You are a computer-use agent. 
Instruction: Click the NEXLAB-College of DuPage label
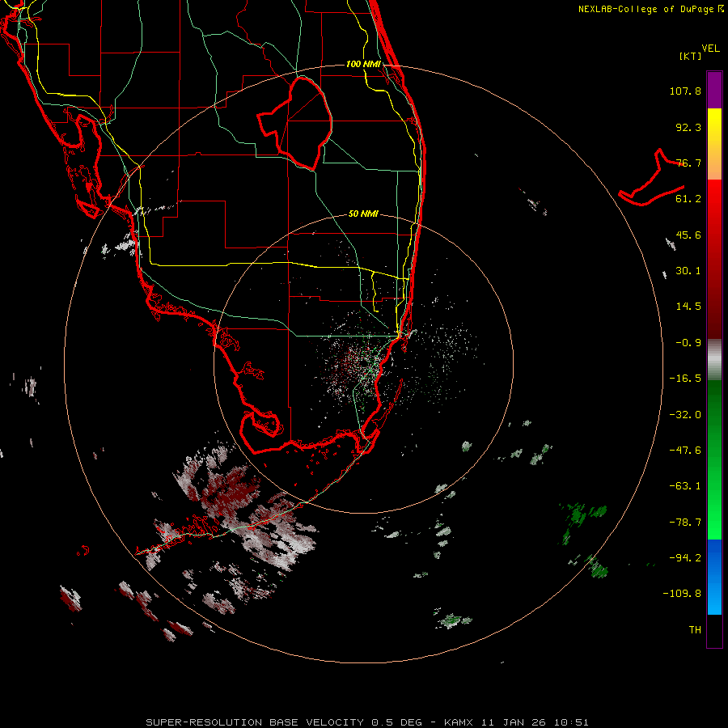coord(650,9)
